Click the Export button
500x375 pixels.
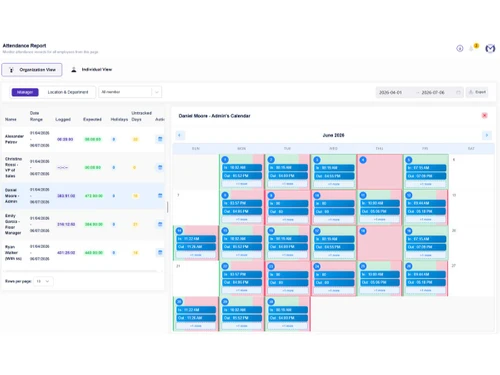(x=477, y=92)
